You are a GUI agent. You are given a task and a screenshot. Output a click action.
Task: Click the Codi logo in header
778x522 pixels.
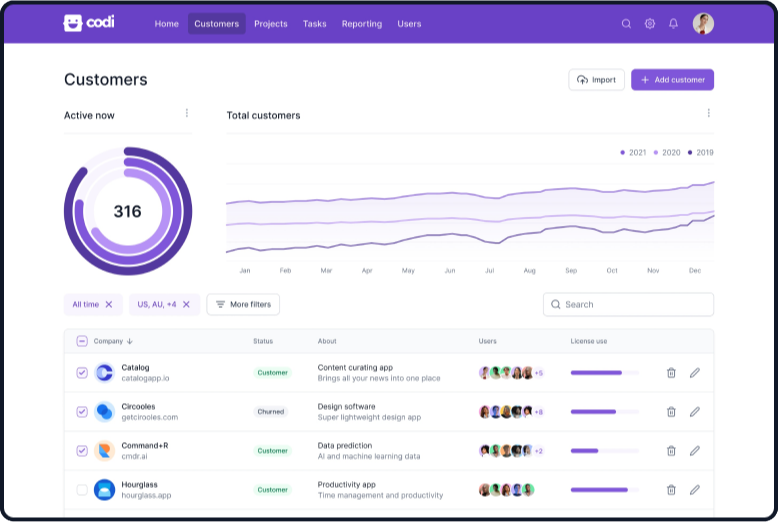[x=89, y=23]
